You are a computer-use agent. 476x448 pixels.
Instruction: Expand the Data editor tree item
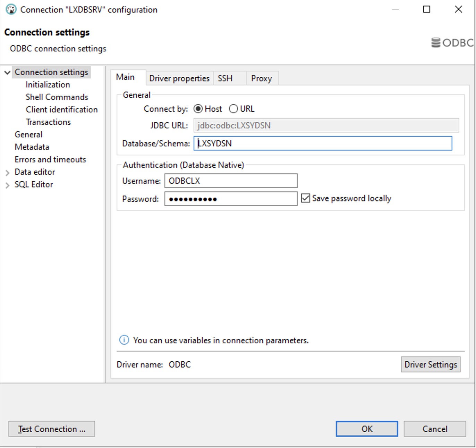click(7, 172)
